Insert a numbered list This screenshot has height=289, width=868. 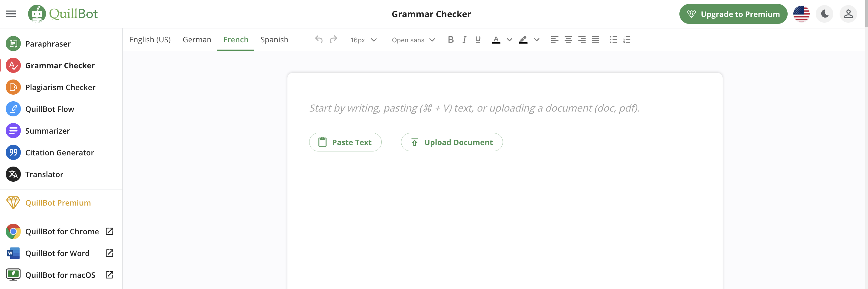coord(627,40)
